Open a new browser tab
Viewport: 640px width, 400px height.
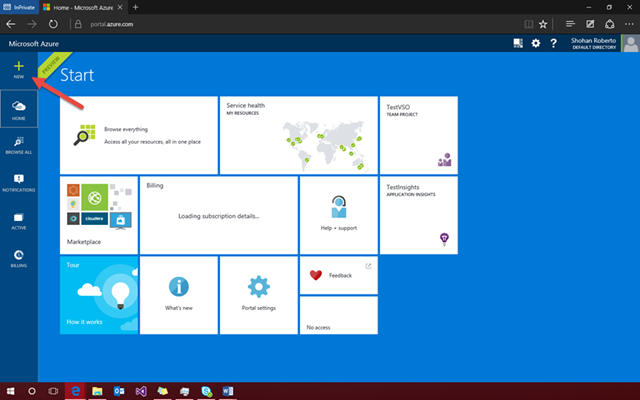tap(136, 7)
